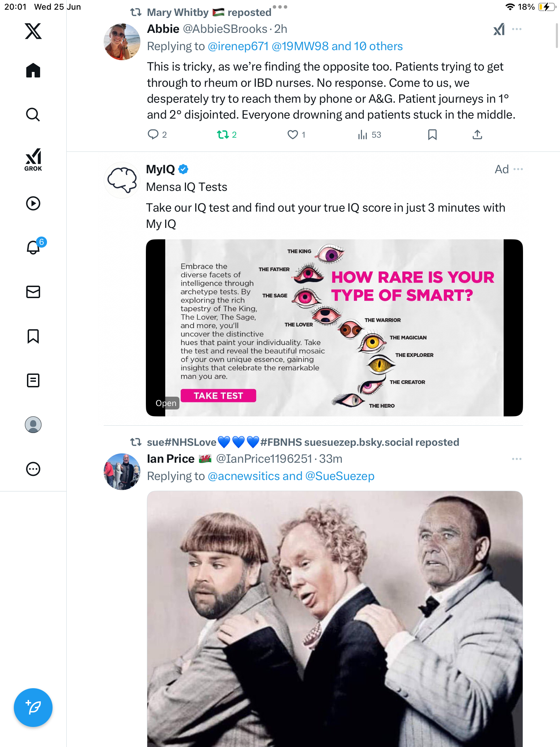Open the profile avatar in sidebar
Image resolution: width=560 pixels, height=747 pixels.
click(33, 425)
